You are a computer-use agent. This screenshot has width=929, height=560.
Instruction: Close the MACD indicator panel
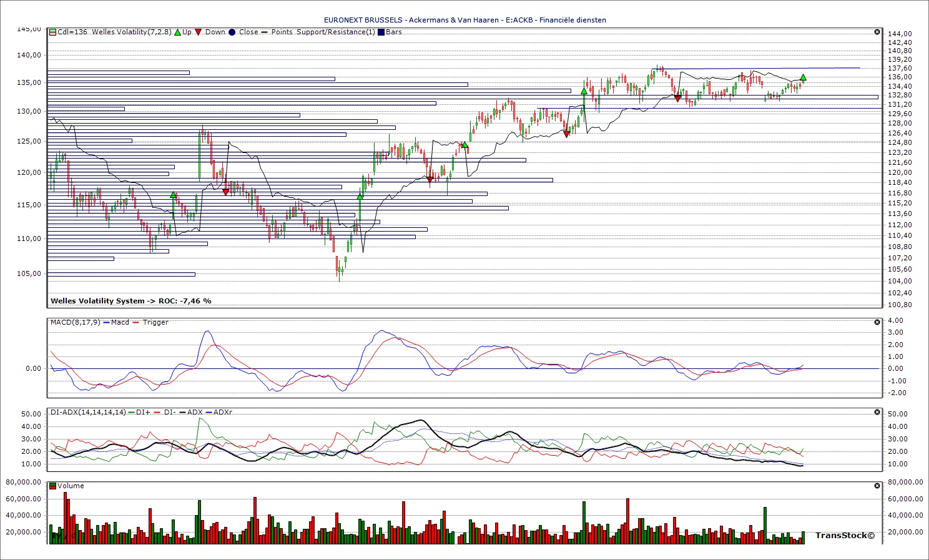click(x=877, y=322)
